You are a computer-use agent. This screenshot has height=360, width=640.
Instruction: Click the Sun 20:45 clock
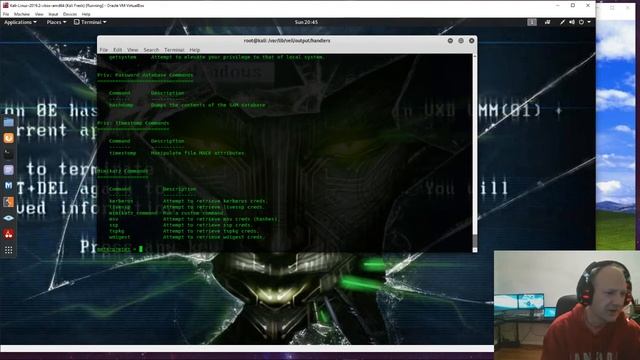coord(306,22)
